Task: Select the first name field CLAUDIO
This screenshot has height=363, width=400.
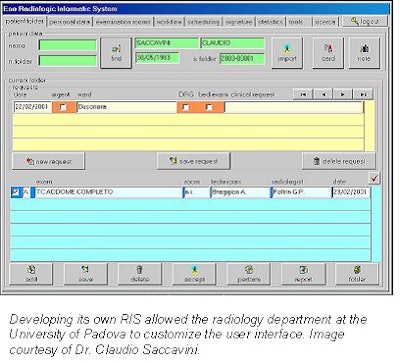Action: pos(233,43)
